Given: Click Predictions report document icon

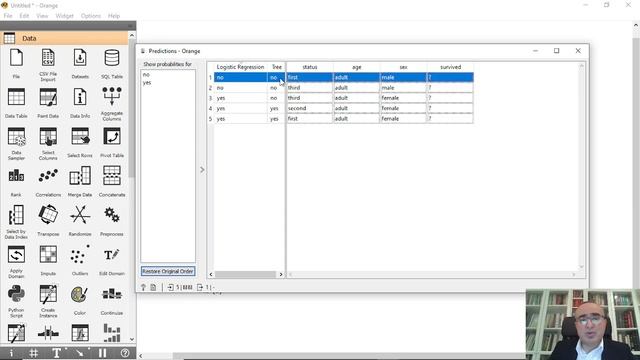Looking at the screenshot, I should (x=153, y=287).
